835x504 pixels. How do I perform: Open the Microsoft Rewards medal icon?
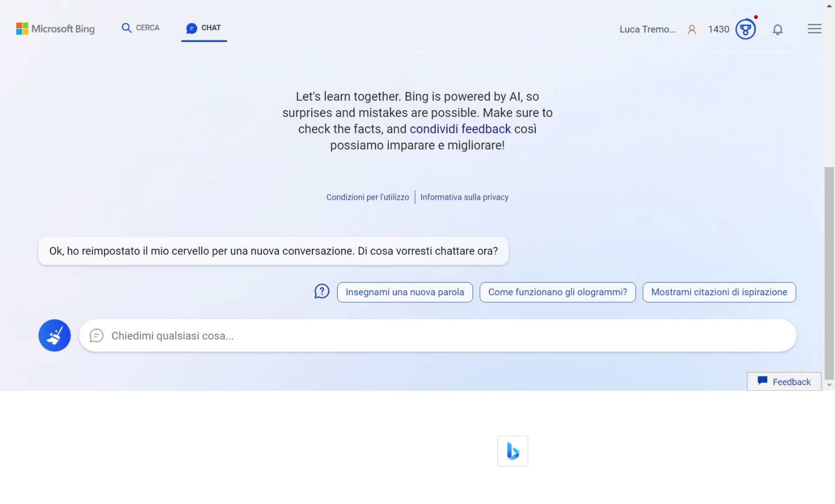coord(746,29)
